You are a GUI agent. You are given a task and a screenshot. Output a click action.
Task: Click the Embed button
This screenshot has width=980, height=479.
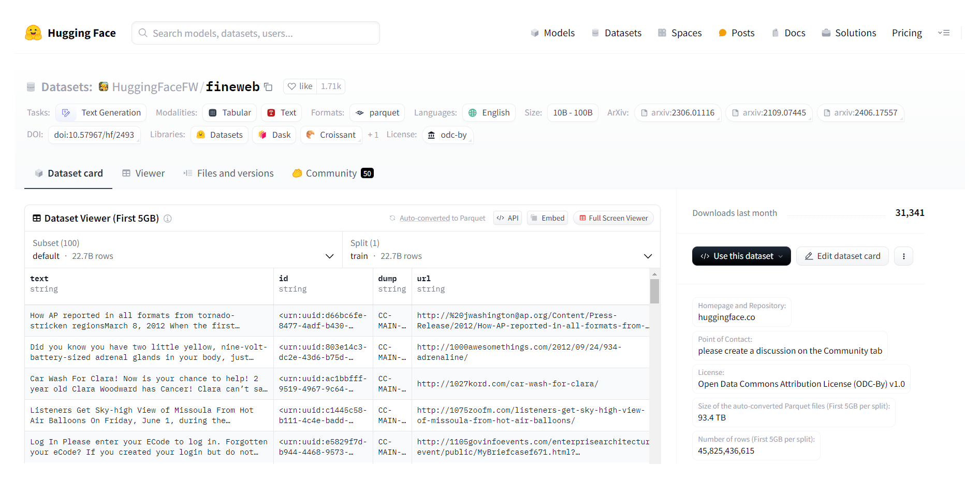click(x=548, y=218)
